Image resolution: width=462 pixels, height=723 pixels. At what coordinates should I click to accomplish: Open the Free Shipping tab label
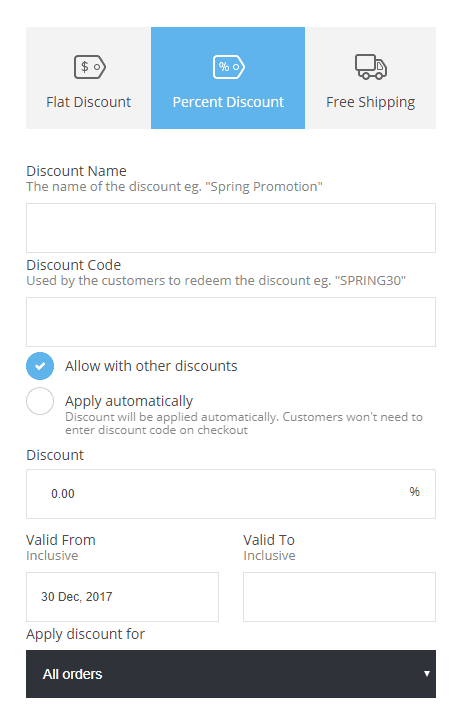[371, 102]
